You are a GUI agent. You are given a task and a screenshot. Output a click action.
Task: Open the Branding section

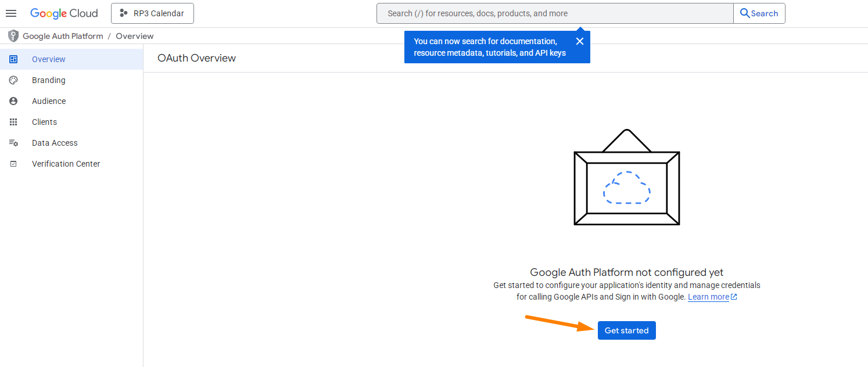(71, 80)
